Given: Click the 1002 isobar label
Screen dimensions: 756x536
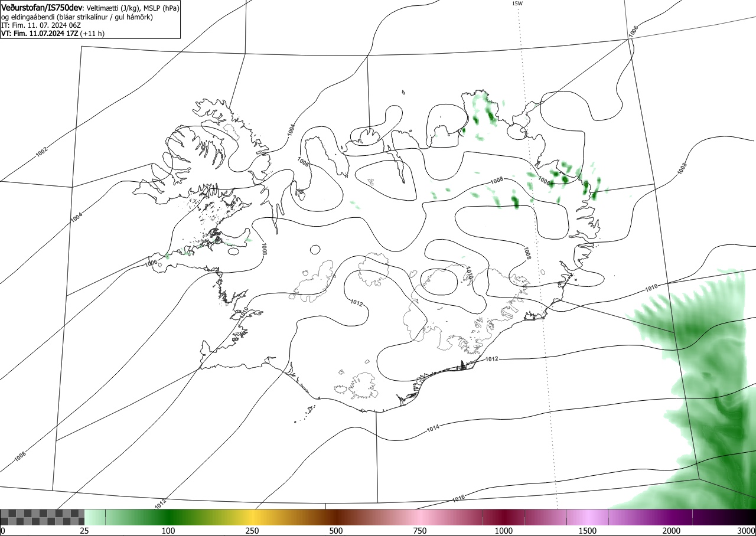Looking at the screenshot, I should point(41,152).
